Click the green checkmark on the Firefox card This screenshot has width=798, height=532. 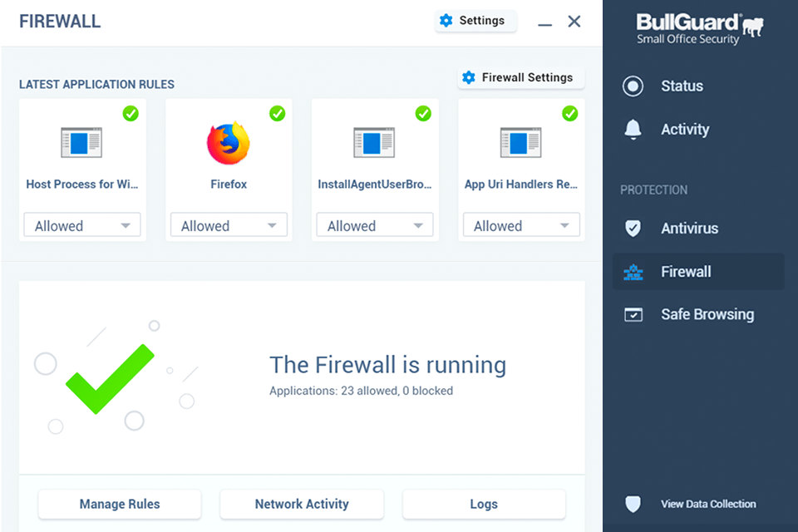point(278,114)
